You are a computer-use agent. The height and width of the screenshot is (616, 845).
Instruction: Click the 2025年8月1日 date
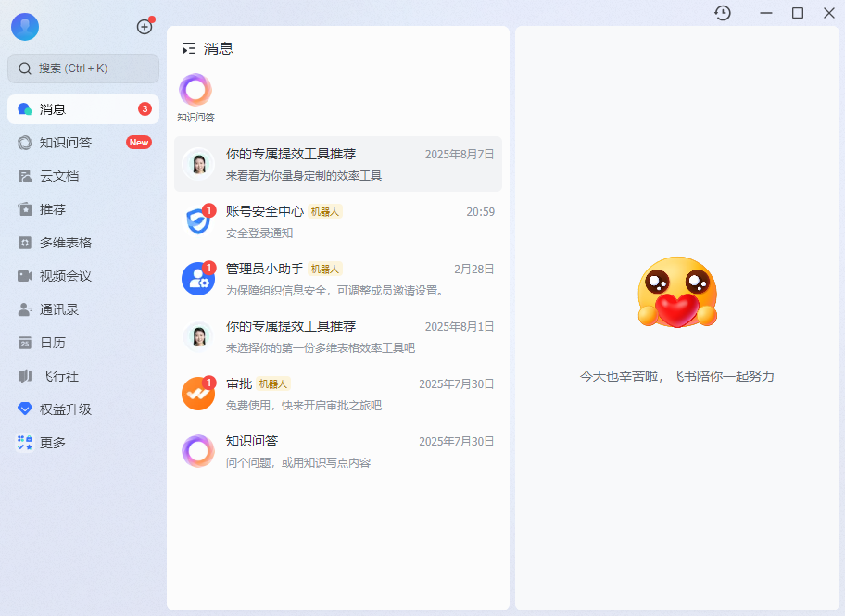(460, 327)
